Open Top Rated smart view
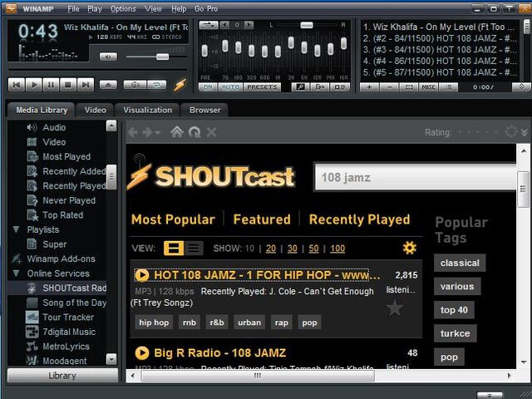 63,215
